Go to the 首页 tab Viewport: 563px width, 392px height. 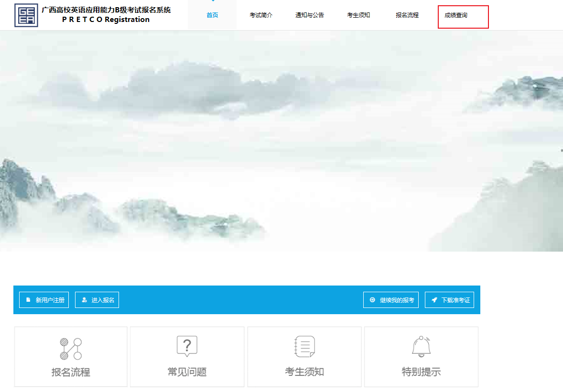[212, 15]
